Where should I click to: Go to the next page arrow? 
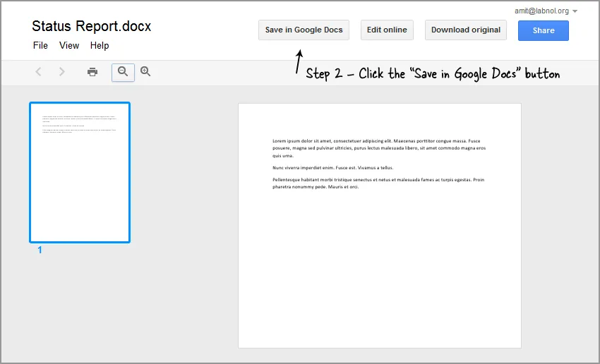(x=62, y=72)
